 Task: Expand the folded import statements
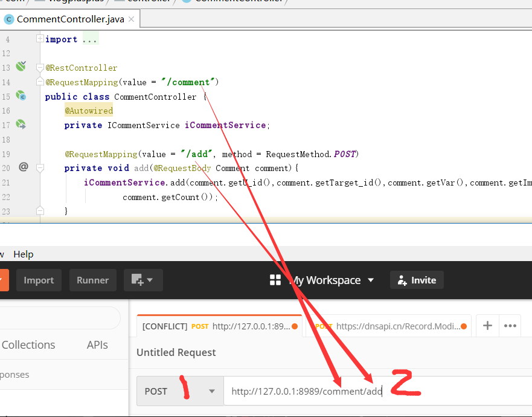point(40,39)
